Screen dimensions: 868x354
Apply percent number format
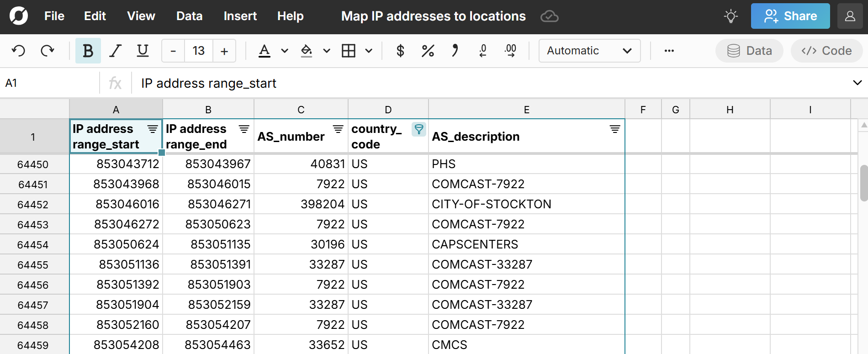coord(428,51)
